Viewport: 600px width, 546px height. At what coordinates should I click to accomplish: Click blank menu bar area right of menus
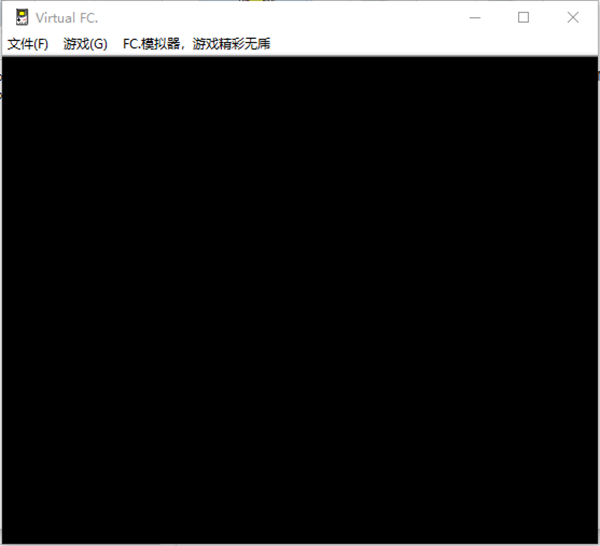point(430,44)
